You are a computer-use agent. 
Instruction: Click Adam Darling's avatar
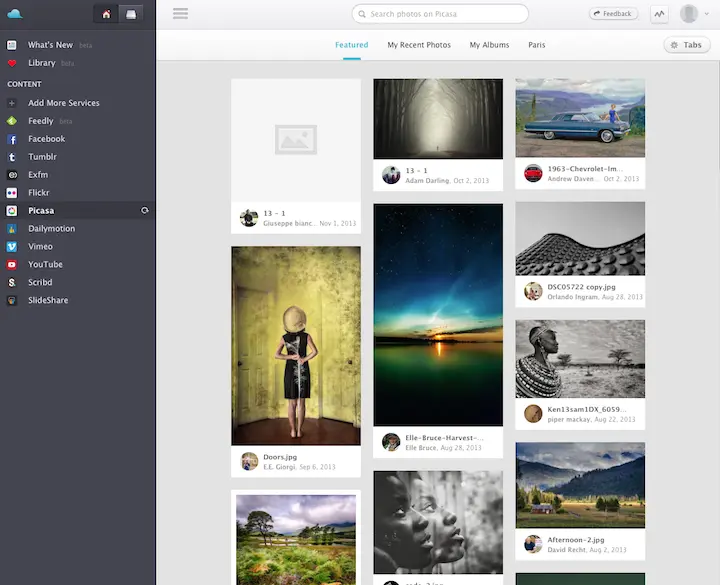tap(391, 175)
